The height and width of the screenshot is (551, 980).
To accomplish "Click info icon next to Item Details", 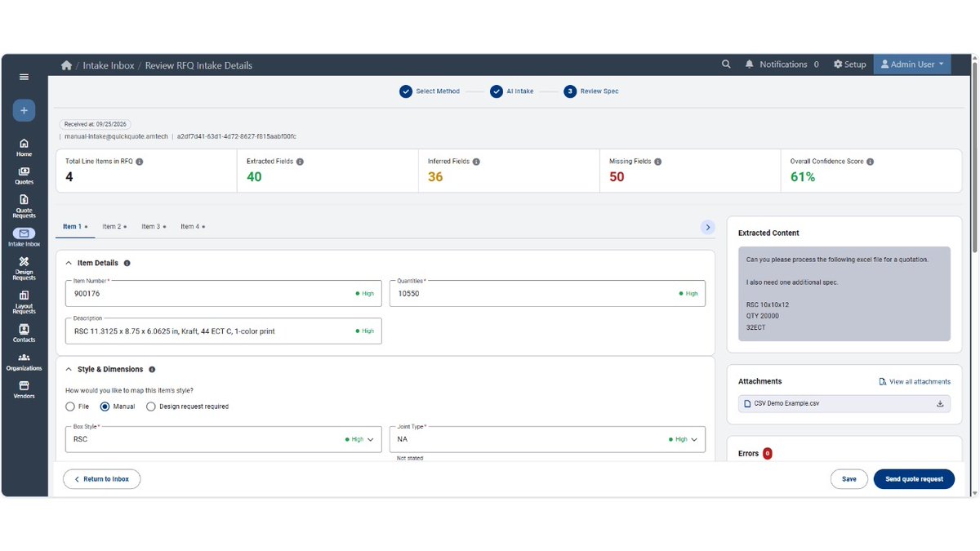I will click(x=127, y=263).
